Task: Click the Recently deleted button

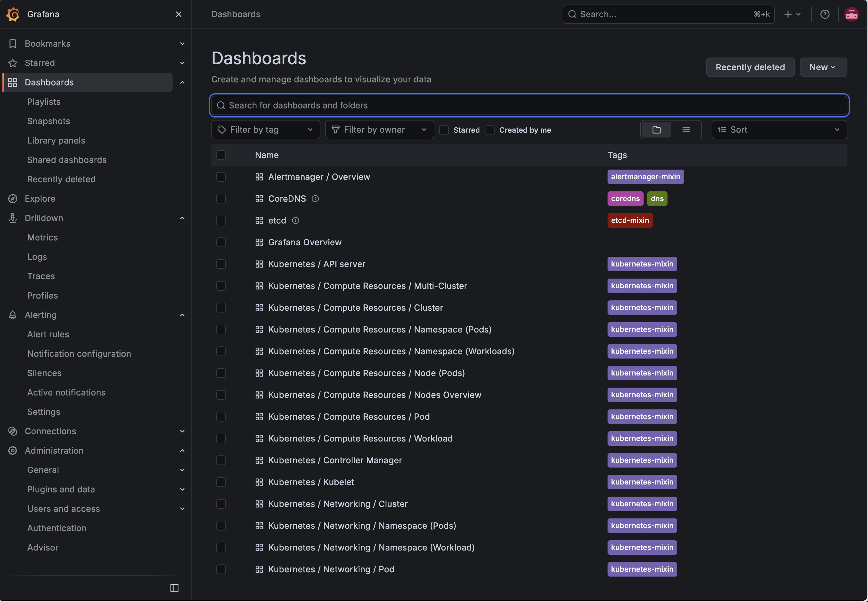Action: click(x=750, y=67)
